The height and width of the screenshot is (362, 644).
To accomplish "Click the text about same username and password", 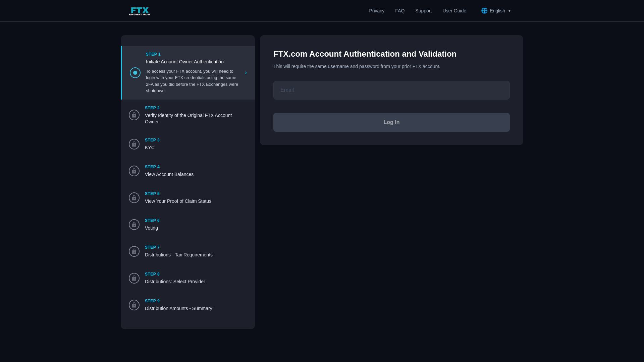I will (357, 66).
